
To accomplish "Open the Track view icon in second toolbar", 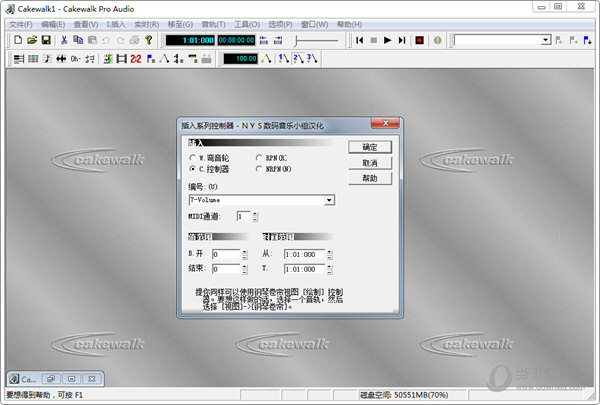I will pyautogui.click(x=19, y=59).
